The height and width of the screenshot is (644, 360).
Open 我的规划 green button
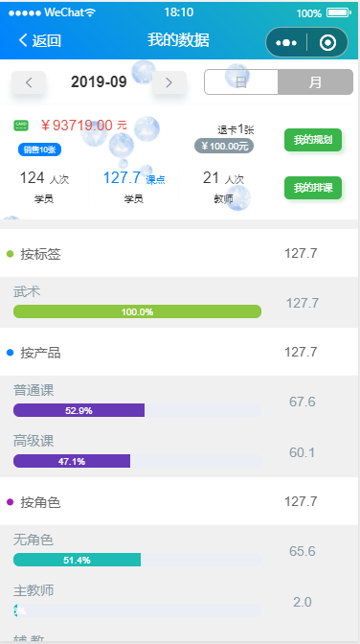coord(313,140)
